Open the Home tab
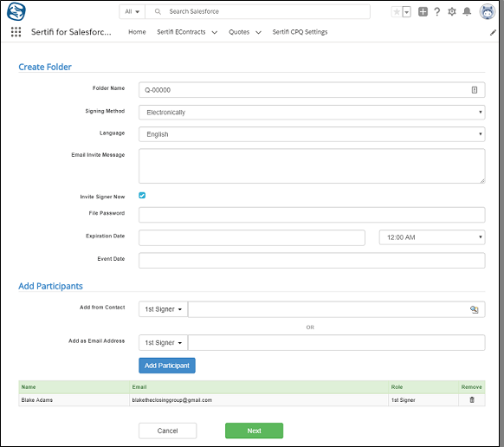Screen dimensions: 504x447 [137, 32]
